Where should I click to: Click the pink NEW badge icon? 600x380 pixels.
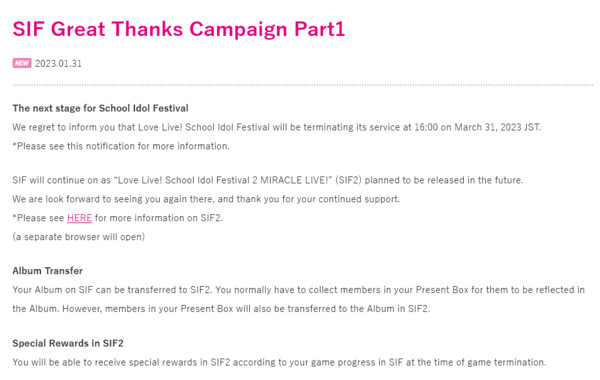coord(22,63)
